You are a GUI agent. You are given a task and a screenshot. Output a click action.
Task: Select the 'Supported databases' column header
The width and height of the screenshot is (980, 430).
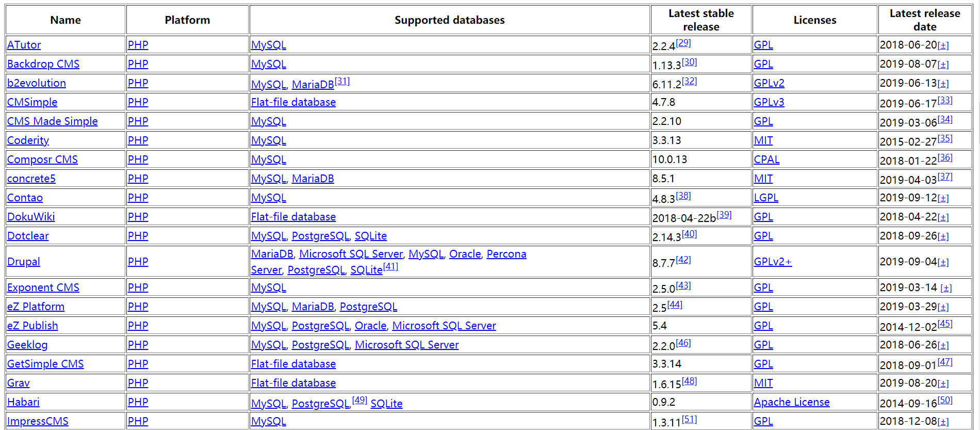tap(449, 20)
